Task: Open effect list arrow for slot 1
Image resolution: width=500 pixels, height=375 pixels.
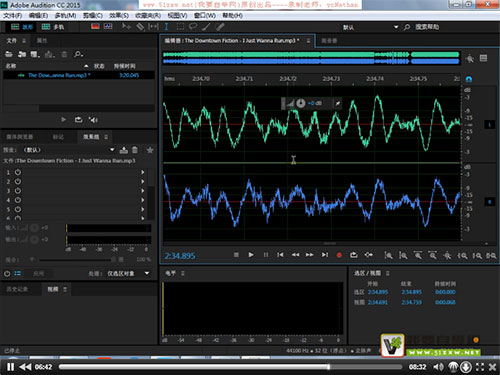Action: [x=143, y=172]
